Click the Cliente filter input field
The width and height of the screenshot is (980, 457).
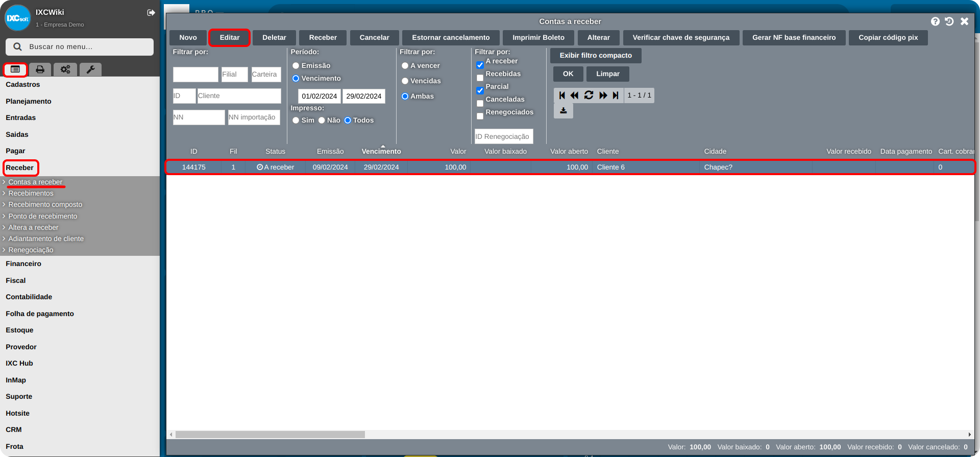(239, 96)
